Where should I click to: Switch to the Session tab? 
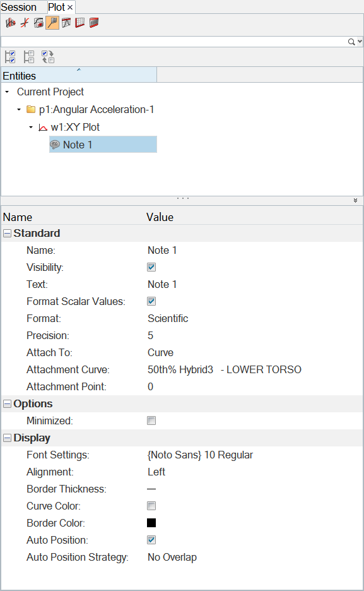coord(19,7)
